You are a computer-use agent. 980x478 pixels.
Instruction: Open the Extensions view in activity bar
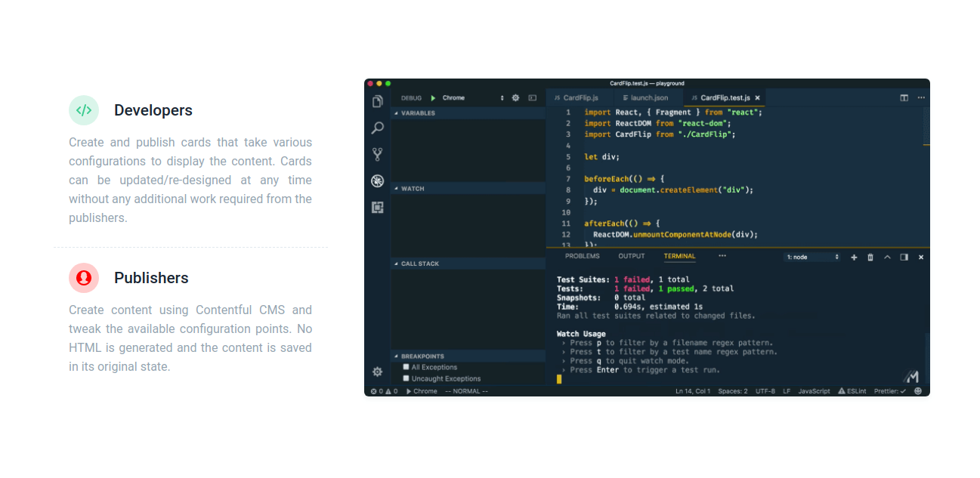378,207
